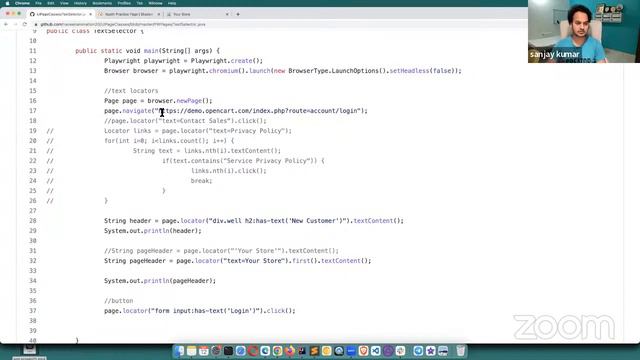Open the Profiles menu
The height and width of the screenshot is (360, 640).
pyautogui.click(x=124, y=3)
